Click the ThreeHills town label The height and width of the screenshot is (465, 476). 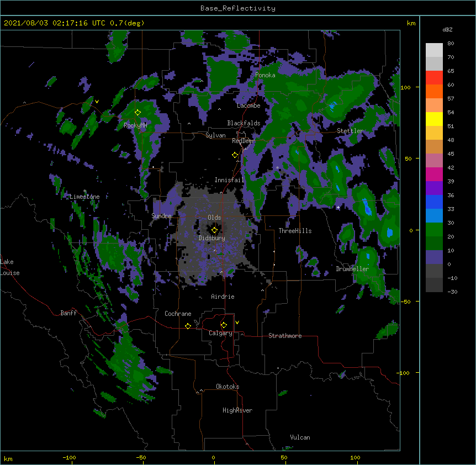click(x=295, y=231)
